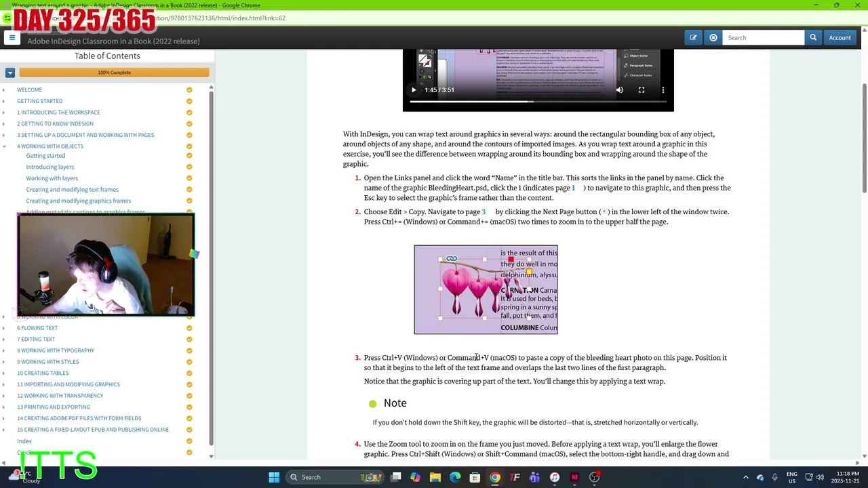Viewport: 868px width, 488px height.
Task: Open the ENG US language switcher
Action: [792, 477]
